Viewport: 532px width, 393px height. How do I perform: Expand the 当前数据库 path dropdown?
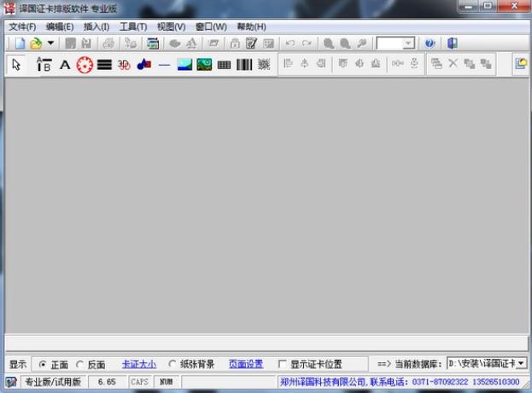[521, 364]
